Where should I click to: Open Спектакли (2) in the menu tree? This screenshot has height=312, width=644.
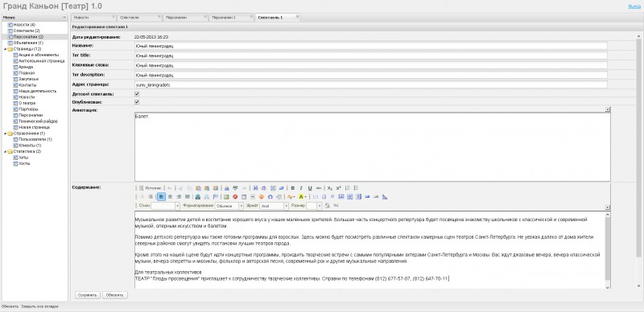pos(27,31)
